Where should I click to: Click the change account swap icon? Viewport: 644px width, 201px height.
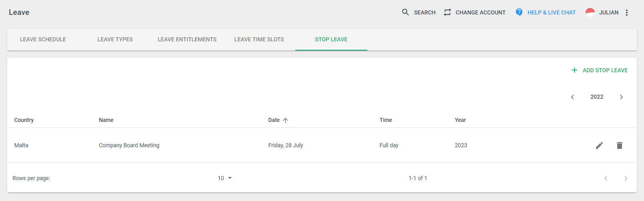click(x=447, y=12)
